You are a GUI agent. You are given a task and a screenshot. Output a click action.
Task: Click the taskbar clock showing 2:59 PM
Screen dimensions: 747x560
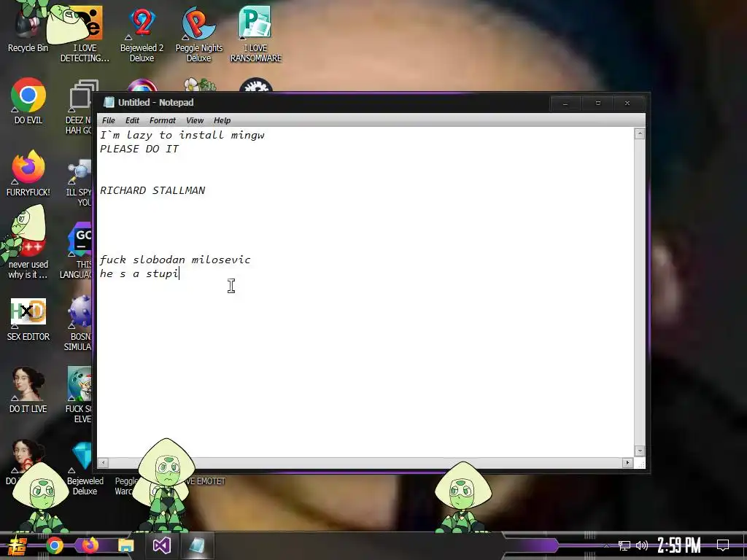click(679, 545)
